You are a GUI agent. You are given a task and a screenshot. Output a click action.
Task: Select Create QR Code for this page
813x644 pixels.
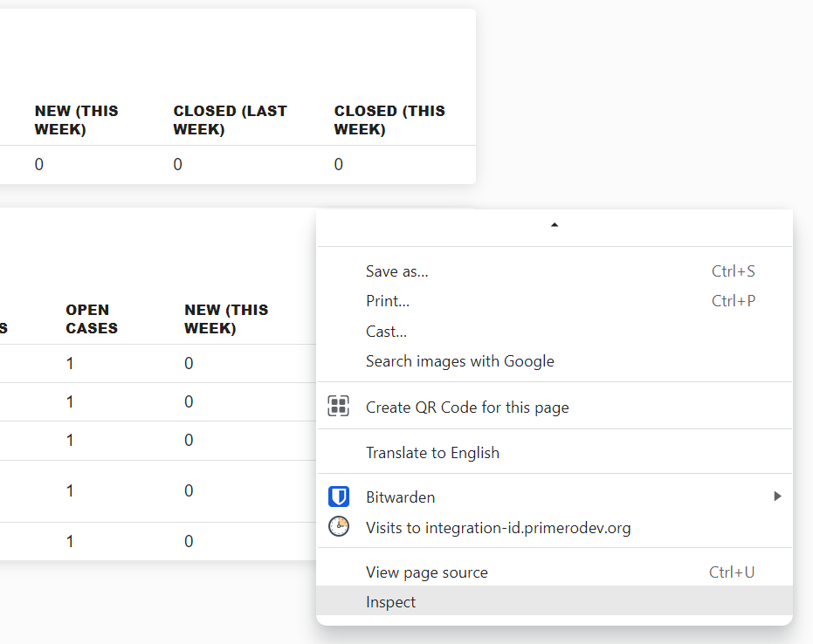(555, 408)
